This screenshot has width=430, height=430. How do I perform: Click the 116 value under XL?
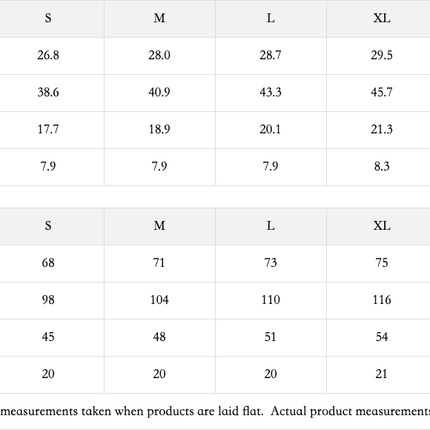click(382, 300)
